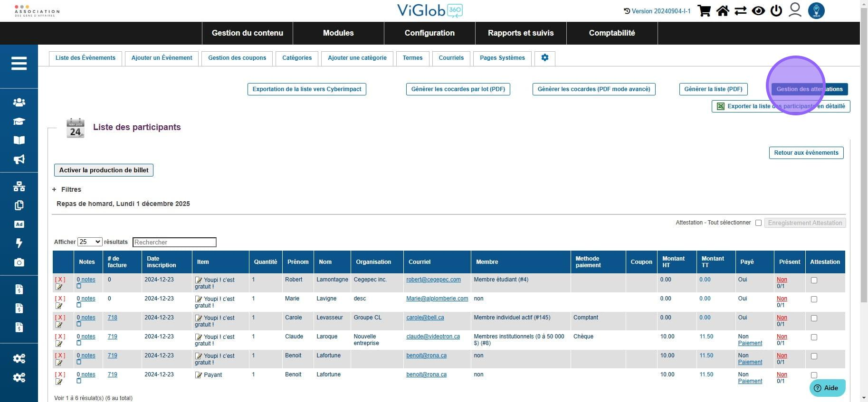Toggle small notes checkbox for Robert

[79, 286]
